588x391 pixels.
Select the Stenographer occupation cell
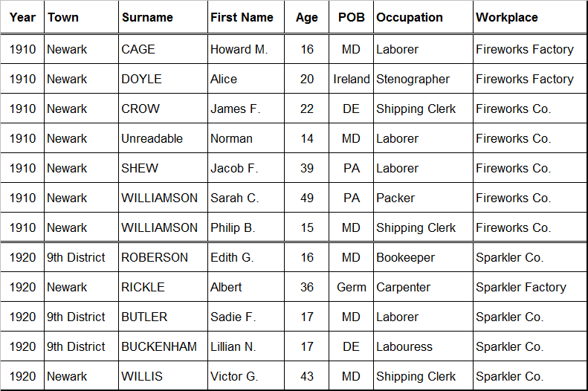[x=413, y=79]
